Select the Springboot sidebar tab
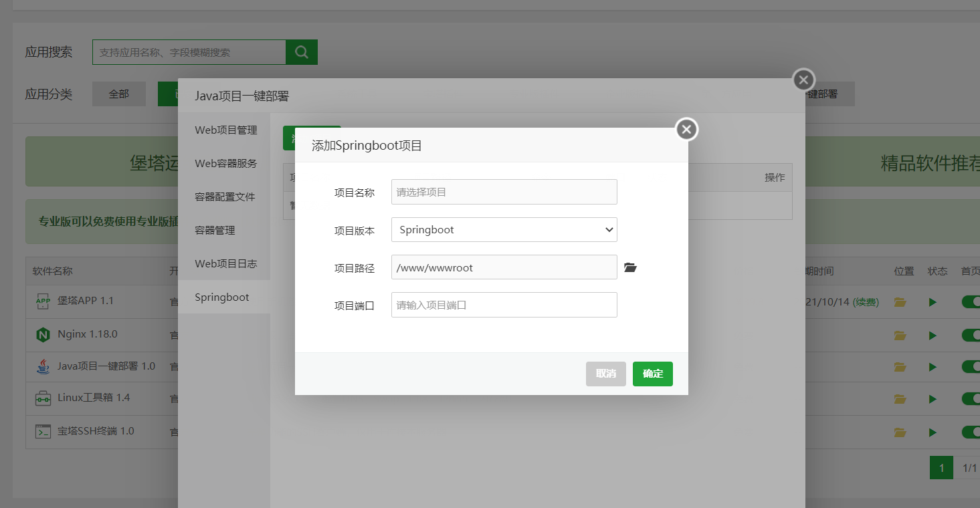The height and width of the screenshot is (508, 980). [x=224, y=297]
